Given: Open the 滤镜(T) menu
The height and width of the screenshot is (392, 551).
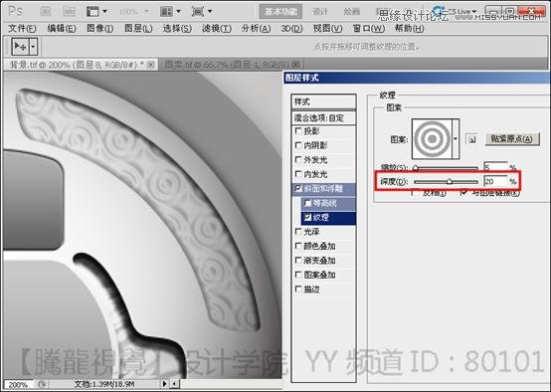Looking at the screenshot, I should pyautogui.click(x=217, y=29).
